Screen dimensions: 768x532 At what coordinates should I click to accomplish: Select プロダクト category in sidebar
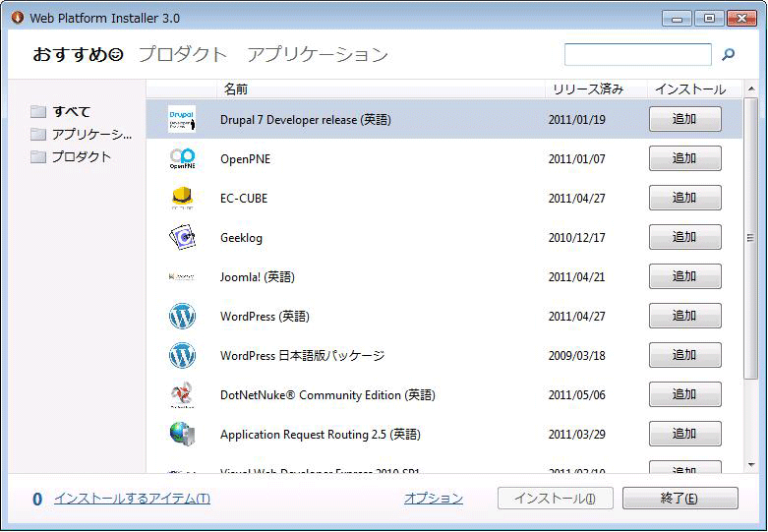pos(82,156)
